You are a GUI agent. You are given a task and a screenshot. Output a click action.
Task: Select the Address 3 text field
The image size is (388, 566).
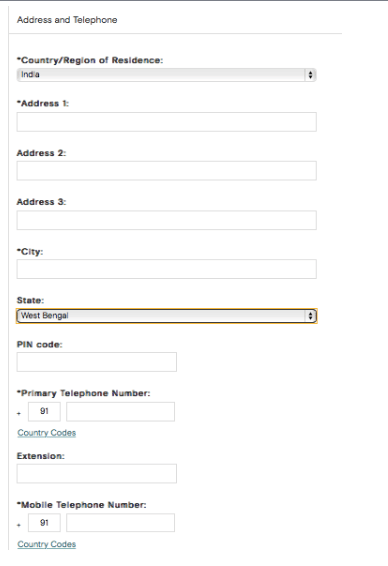point(166,220)
